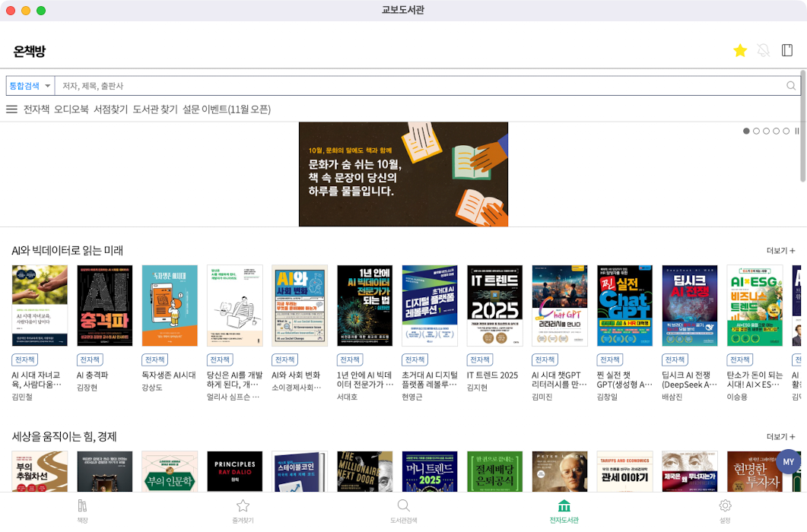Select the first banner pagination dot
This screenshot has width=807, height=532.
tap(746, 131)
